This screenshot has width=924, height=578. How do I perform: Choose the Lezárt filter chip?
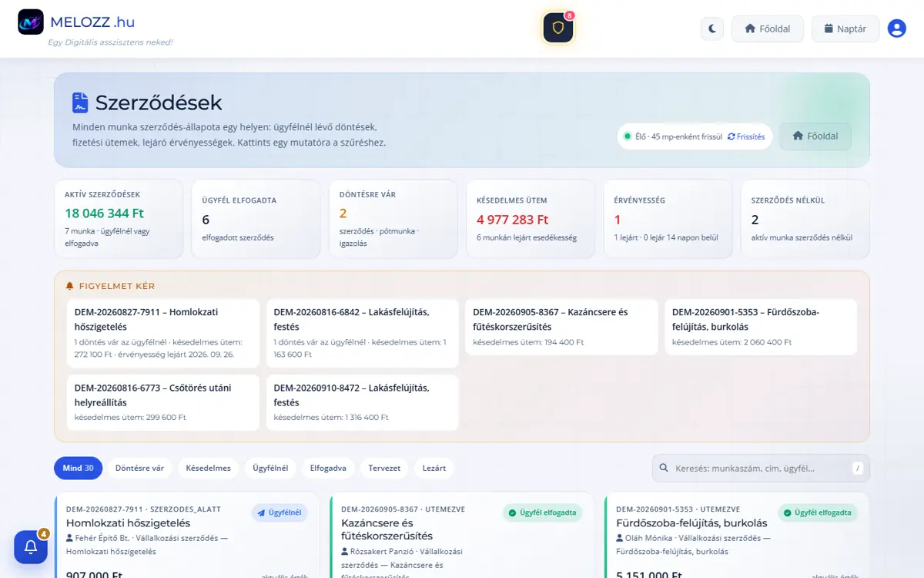[434, 468]
